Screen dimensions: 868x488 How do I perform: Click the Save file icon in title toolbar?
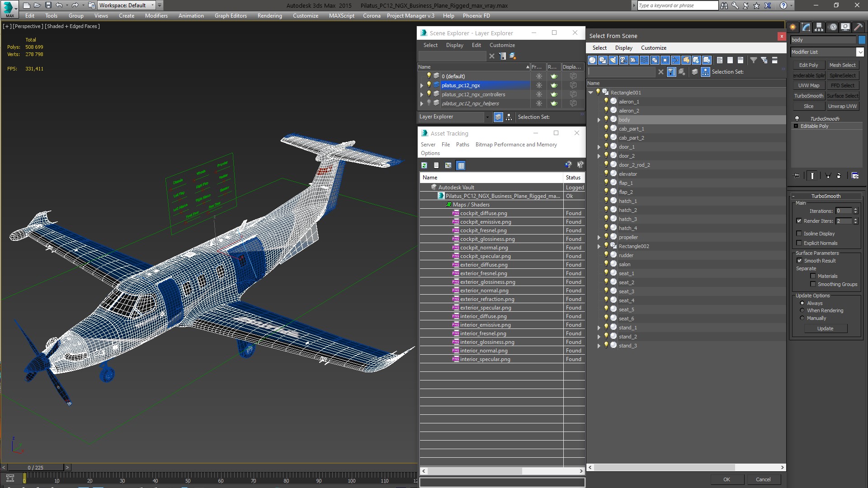coord(48,5)
